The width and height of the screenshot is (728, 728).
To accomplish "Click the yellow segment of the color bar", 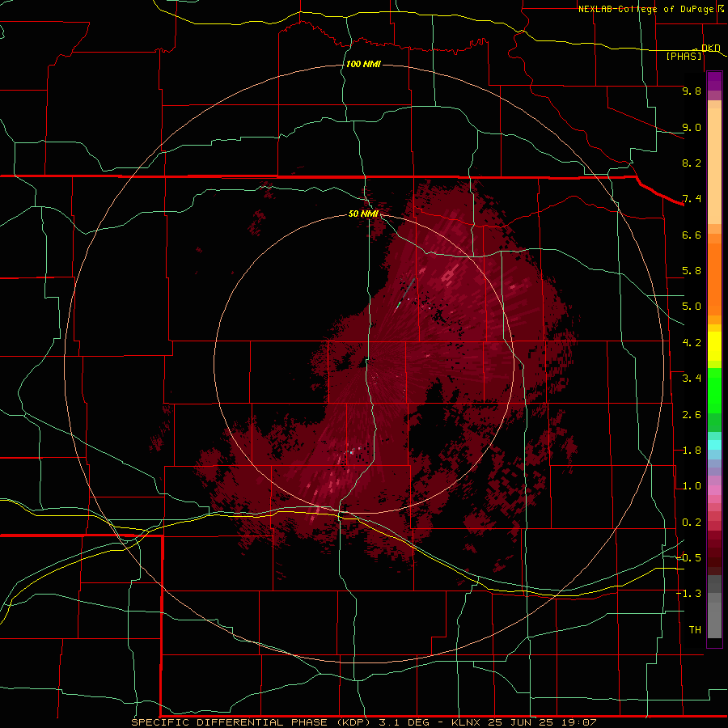I will point(714,346).
